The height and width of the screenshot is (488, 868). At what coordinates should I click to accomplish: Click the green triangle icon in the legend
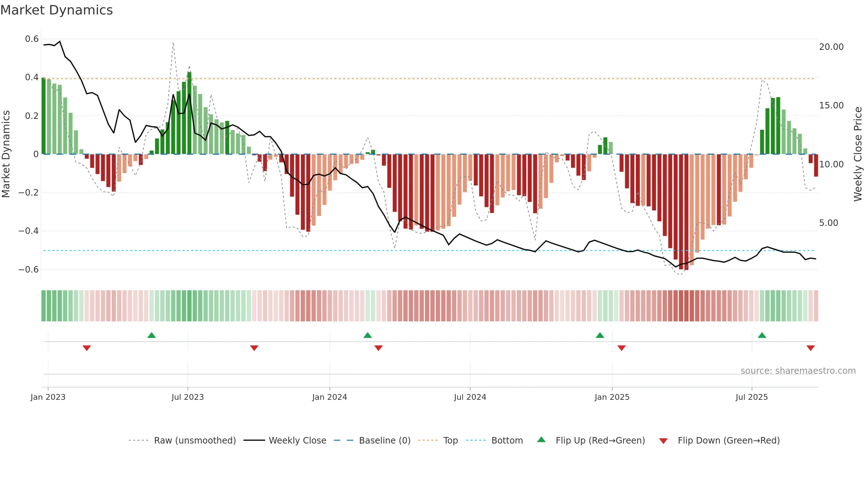[x=541, y=440]
